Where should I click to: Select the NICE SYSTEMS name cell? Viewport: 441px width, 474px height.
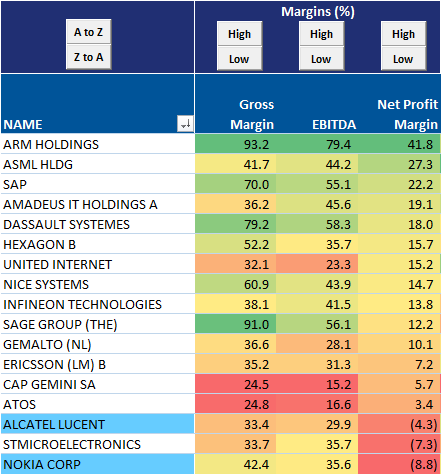(x=98, y=284)
